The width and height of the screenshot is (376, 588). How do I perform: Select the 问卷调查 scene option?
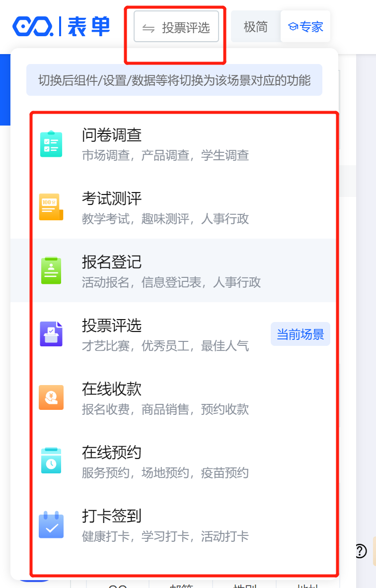[174, 144]
